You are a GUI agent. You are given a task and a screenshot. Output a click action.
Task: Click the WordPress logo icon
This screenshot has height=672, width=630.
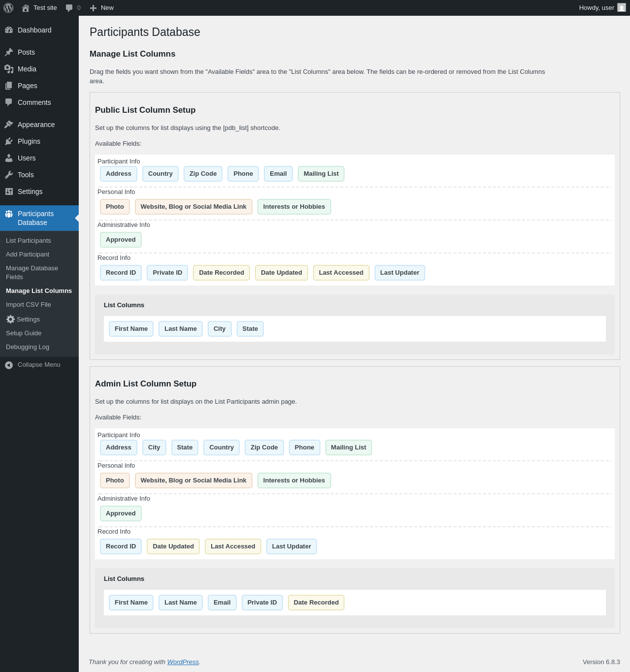pyautogui.click(x=8, y=8)
